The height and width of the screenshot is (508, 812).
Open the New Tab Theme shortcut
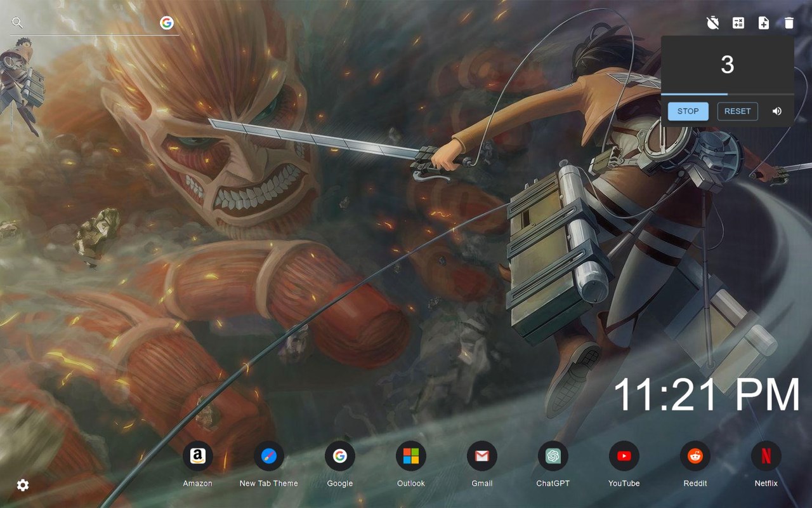coord(269,465)
